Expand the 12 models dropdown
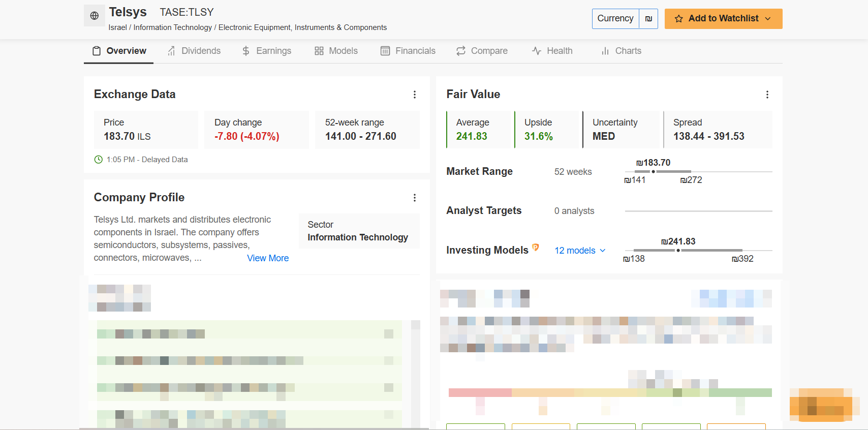Image resolution: width=868 pixels, height=430 pixels. coord(580,251)
